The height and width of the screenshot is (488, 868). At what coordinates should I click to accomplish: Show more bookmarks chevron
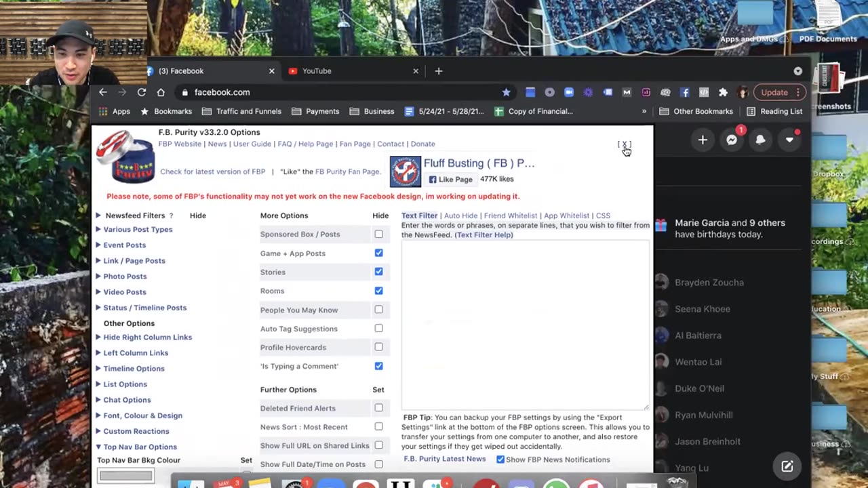644,111
